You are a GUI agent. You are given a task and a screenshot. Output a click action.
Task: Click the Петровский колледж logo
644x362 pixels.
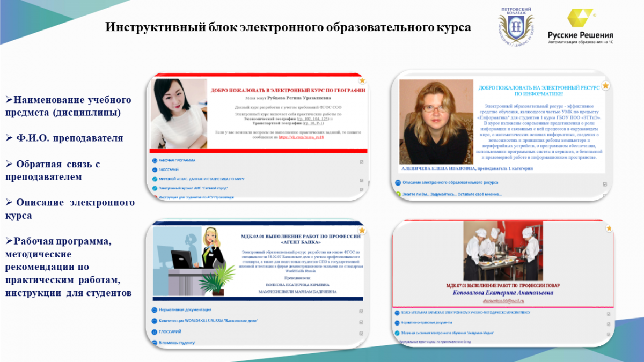click(516, 26)
